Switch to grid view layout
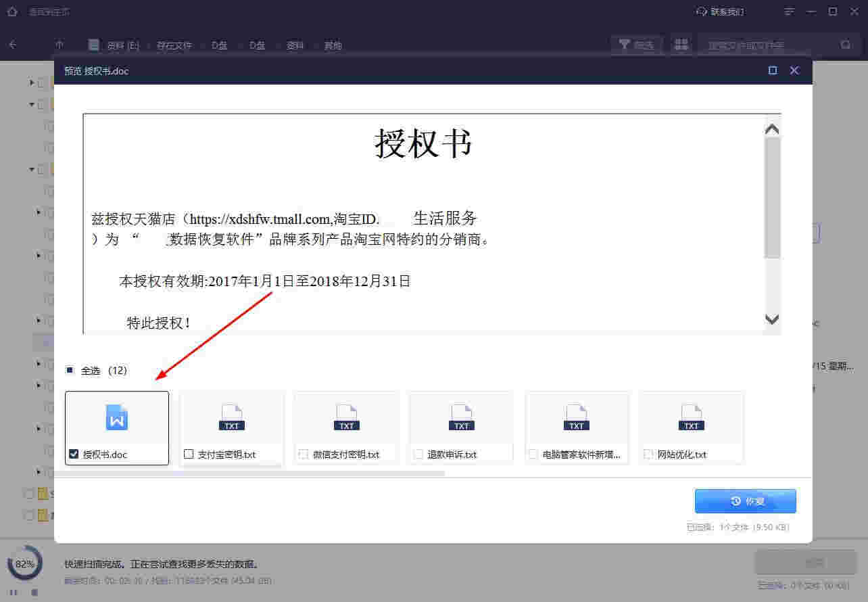 (681, 45)
